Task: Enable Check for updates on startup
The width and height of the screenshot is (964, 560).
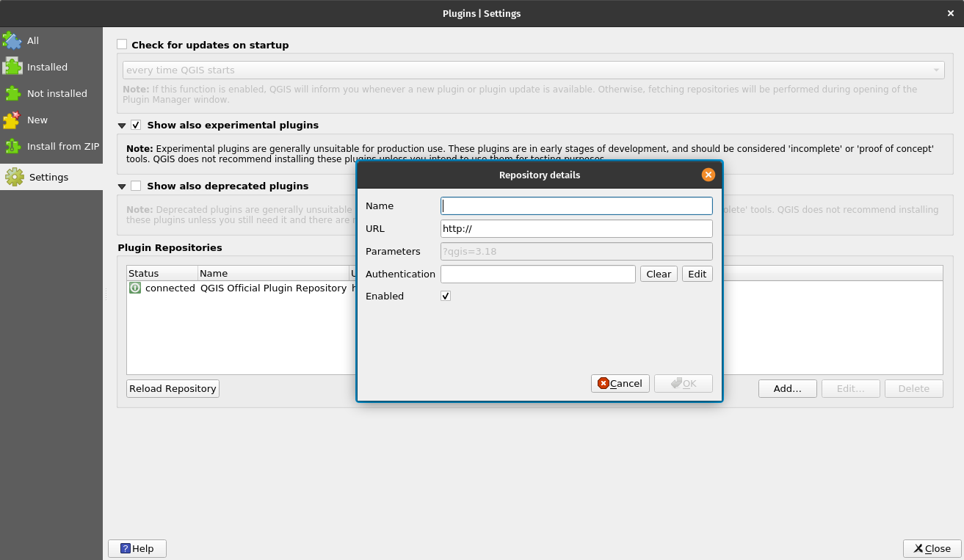Action: point(122,45)
